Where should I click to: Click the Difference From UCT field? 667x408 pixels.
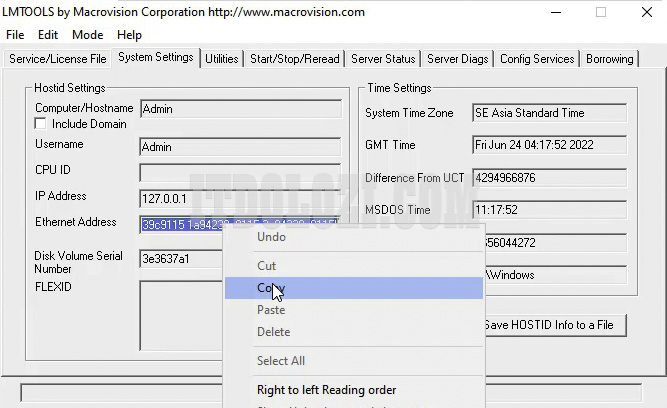550,177
